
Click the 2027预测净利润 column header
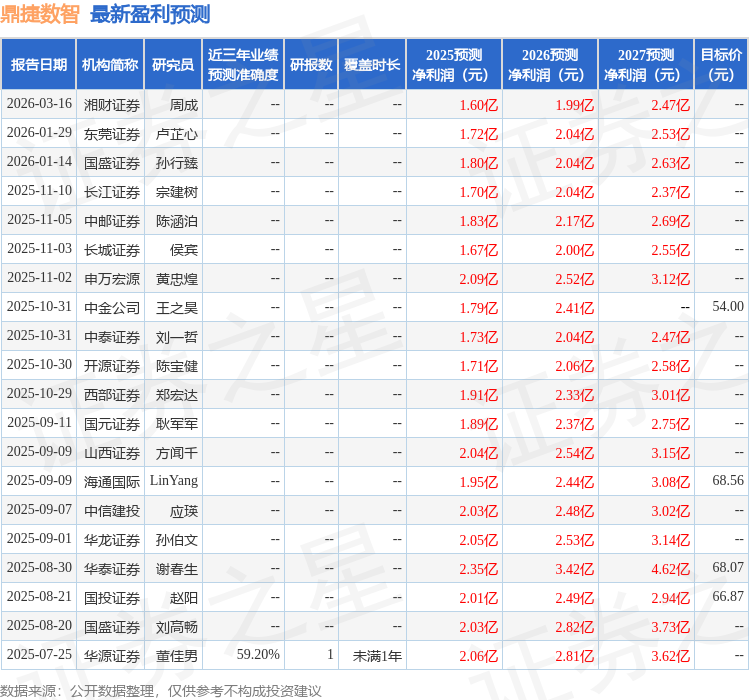coord(646,65)
